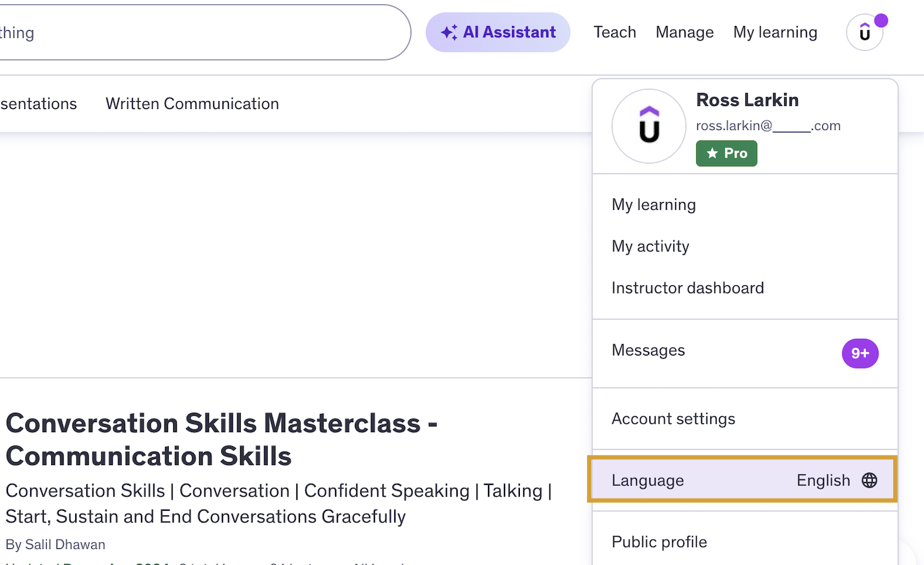This screenshot has width=924, height=565.
Task: Click the purple 9+ messages badge
Action: click(860, 353)
